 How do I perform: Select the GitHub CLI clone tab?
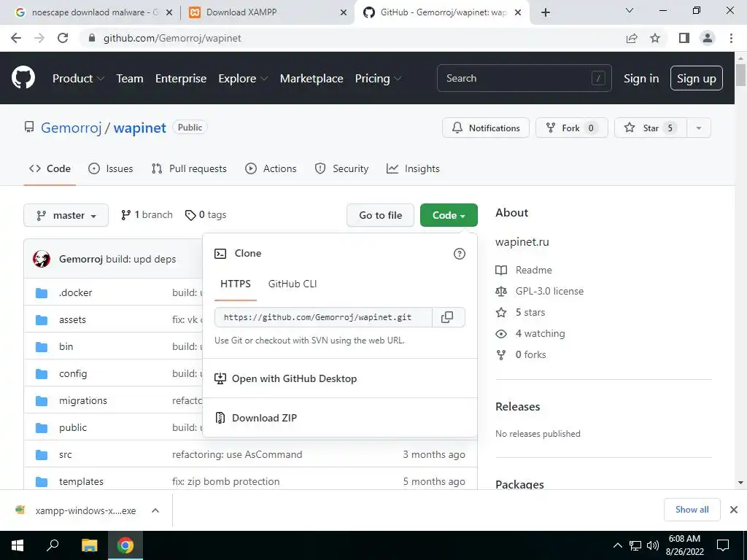[293, 284]
